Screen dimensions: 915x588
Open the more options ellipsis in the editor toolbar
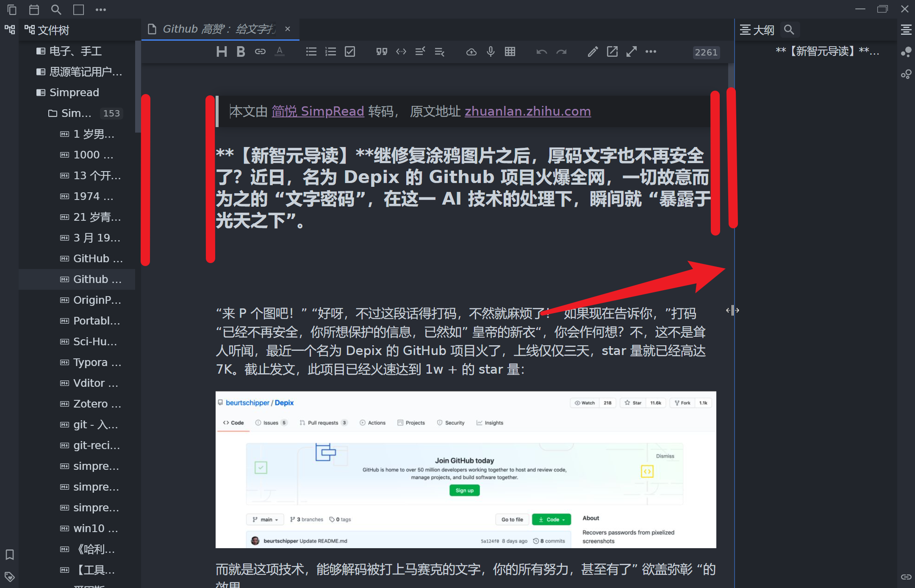point(651,52)
